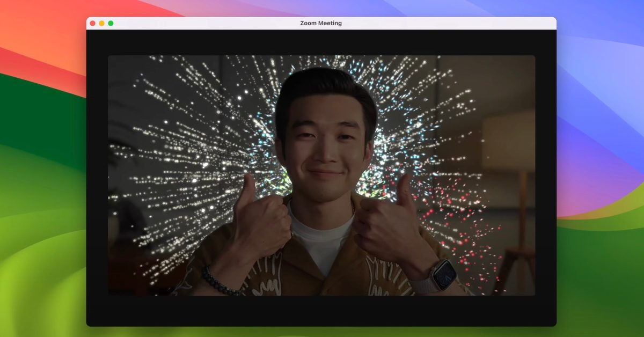Click the video feed with fireworks effect

321,175
